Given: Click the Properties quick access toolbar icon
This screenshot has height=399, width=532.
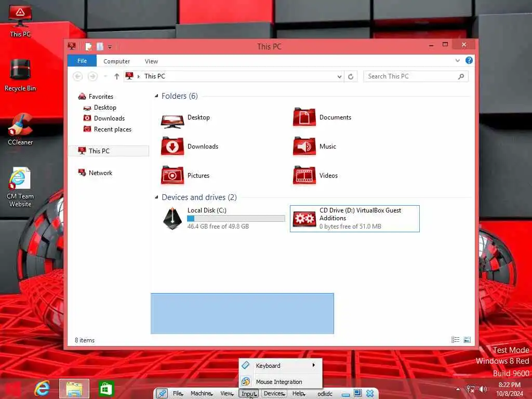Looking at the screenshot, I should click(88, 46).
